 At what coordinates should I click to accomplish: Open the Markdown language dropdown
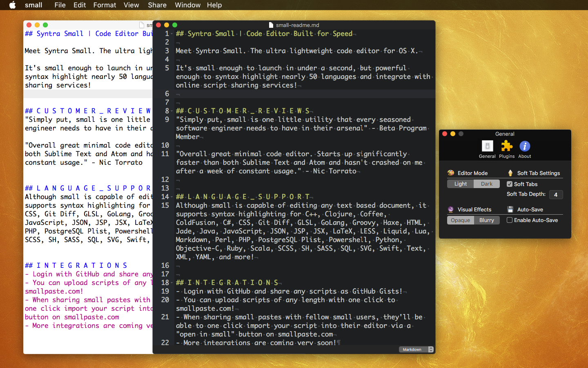tap(416, 349)
